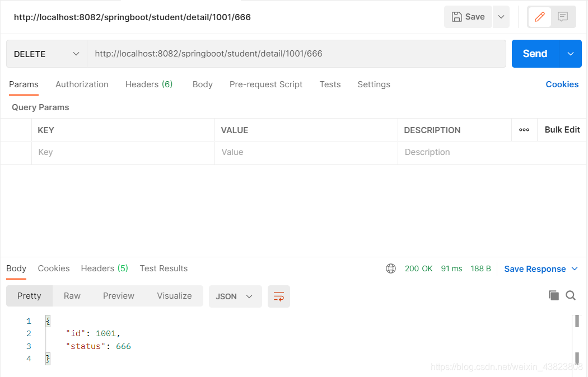Viewport: 588px width, 377px height.
Task: Collapse JSON at the opening brace
Action: point(48,321)
